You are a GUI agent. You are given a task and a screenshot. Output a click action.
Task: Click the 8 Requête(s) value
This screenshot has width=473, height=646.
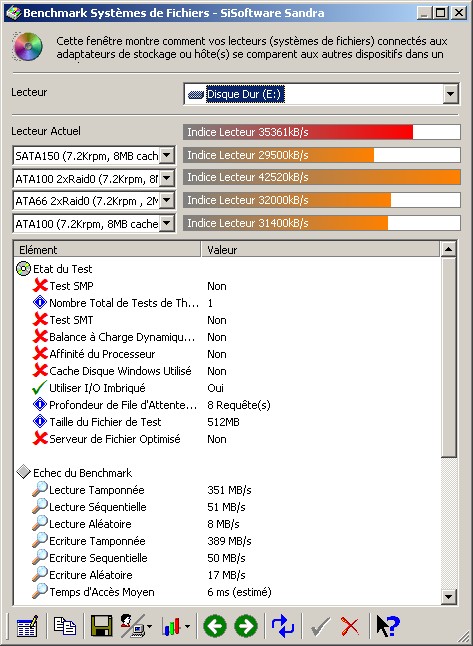tap(239, 405)
